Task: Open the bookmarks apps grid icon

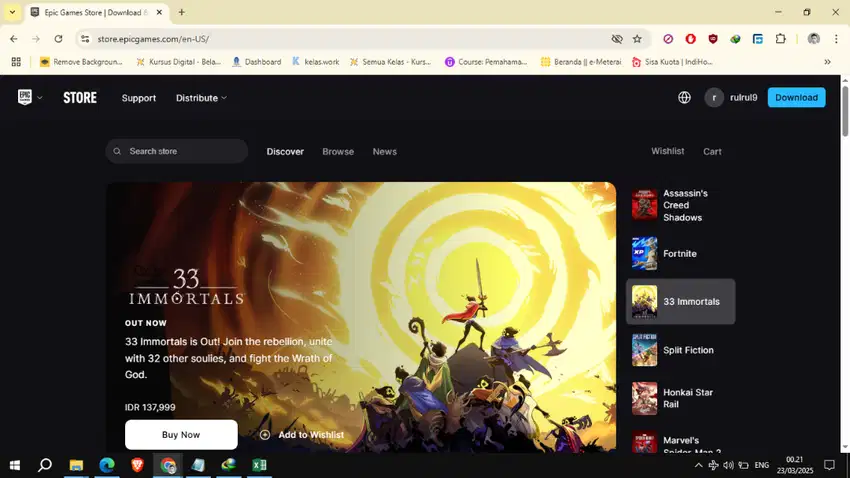Action: pyautogui.click(x=16, y=62)
